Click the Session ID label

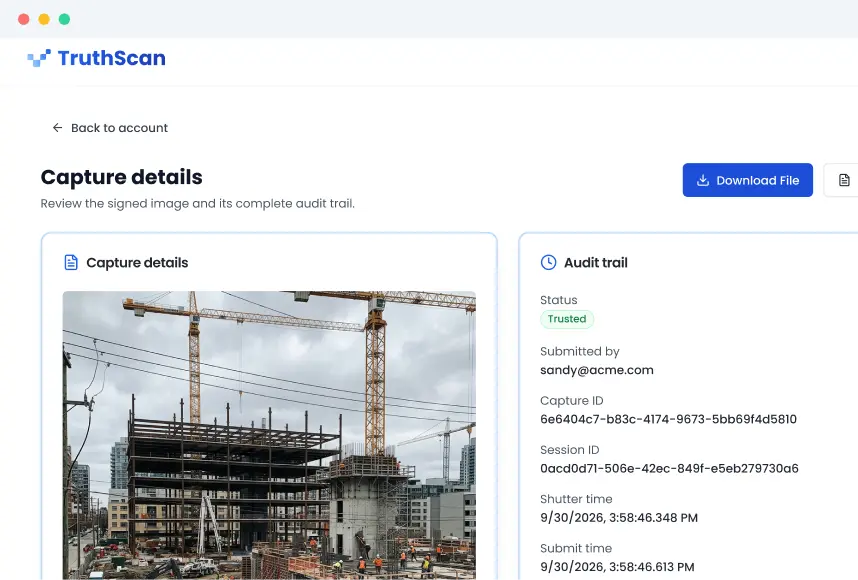pos(570,450)
